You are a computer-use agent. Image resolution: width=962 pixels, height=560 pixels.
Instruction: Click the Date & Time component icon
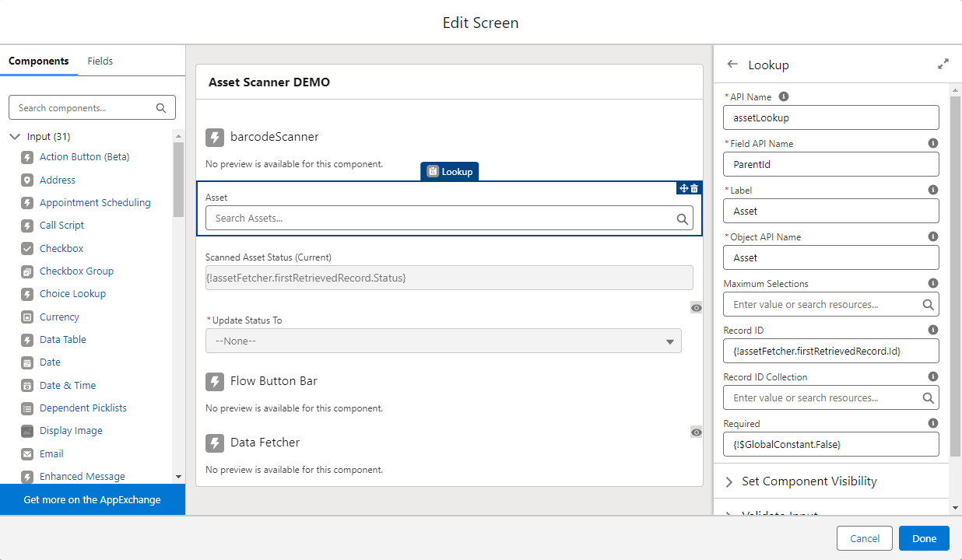coord(26,385)
